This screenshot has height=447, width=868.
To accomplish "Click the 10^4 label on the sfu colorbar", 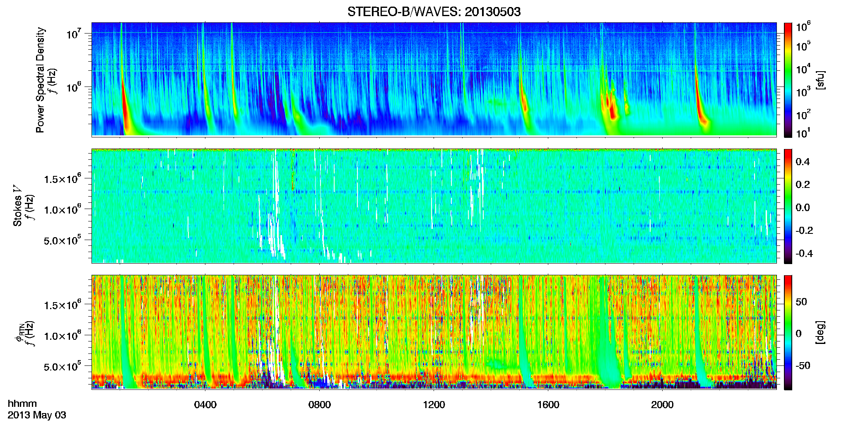I will [803, 69].
